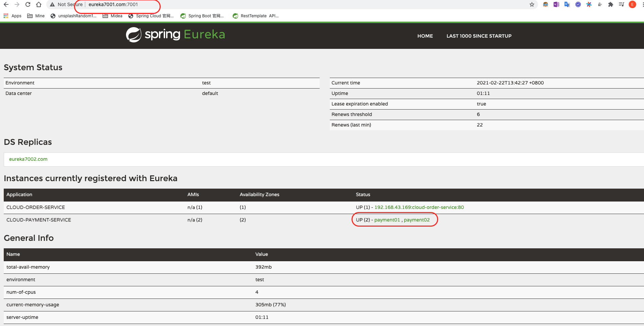
Task: Open the payment01 instance link
Action: click(x=387, y=220)
